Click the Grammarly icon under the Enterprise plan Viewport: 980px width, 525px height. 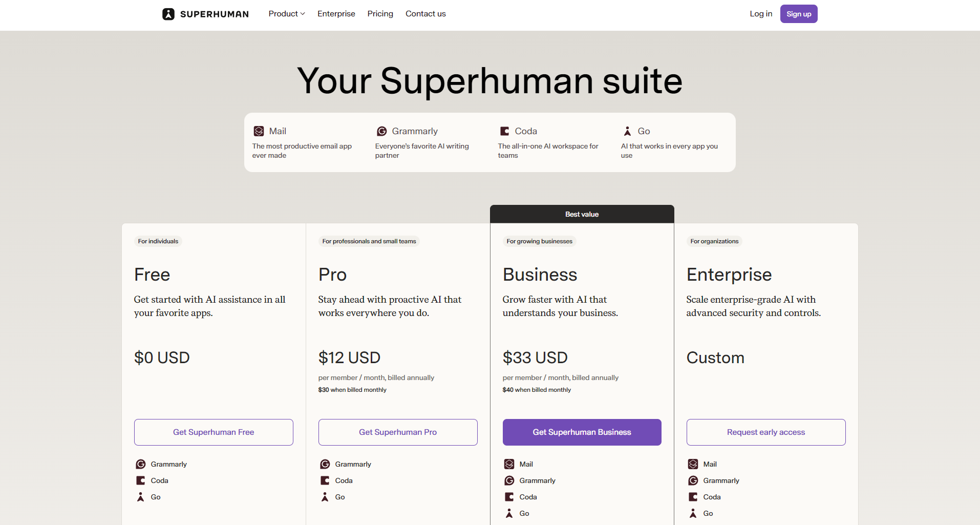pos(693,480)
